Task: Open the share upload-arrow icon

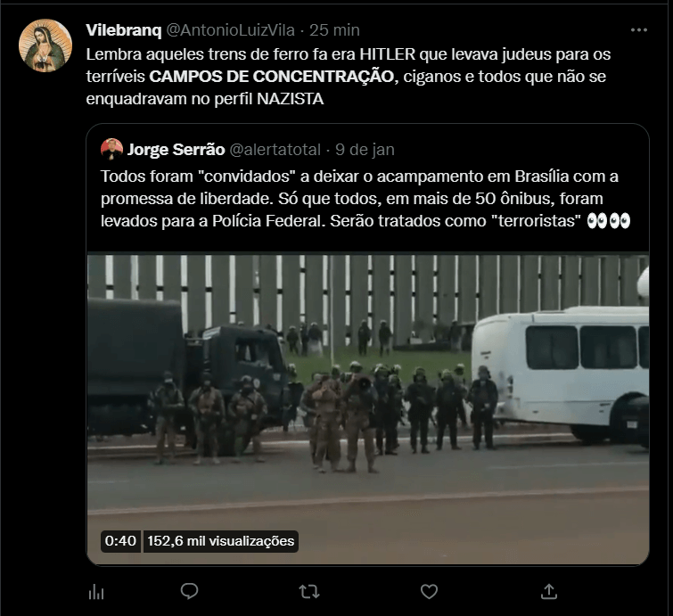Action: coord(549,592)
